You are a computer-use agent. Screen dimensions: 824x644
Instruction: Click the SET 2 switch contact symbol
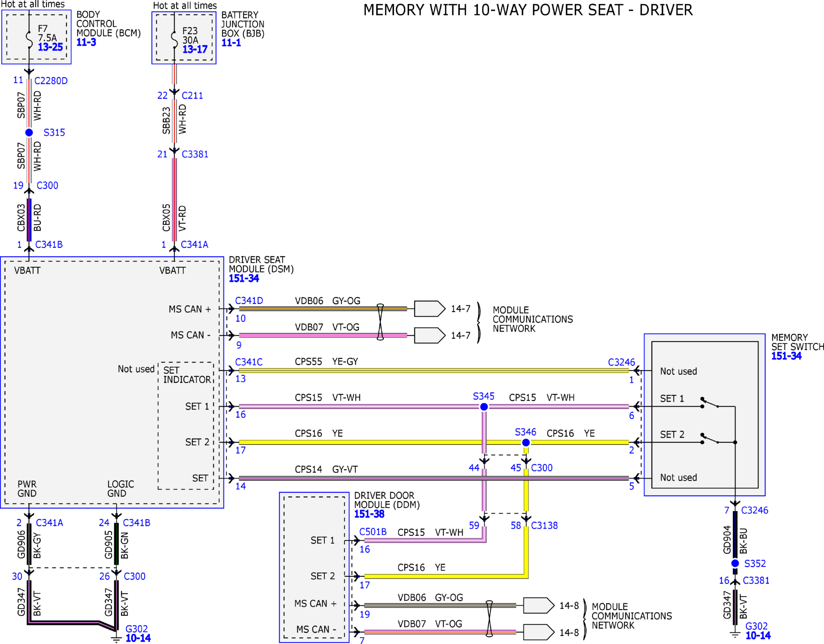[x=709, y=438]
